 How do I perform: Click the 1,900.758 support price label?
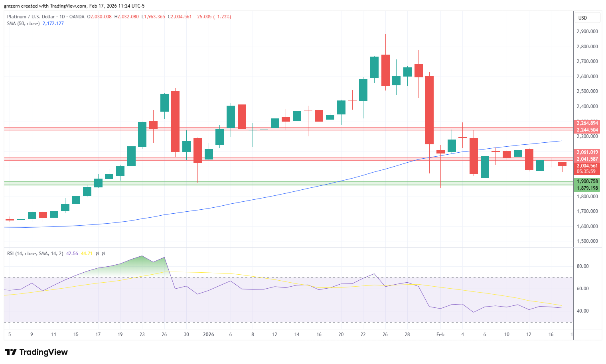(x=586, y=181)
